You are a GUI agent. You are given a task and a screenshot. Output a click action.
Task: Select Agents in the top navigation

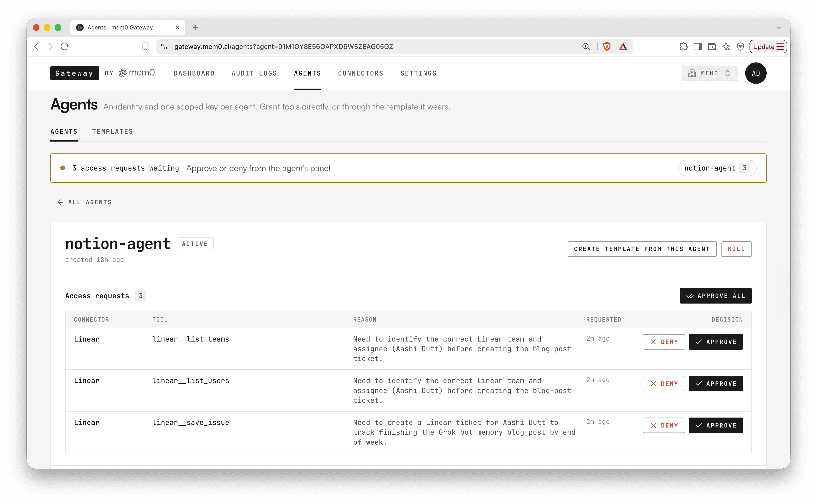click(308, 73)
